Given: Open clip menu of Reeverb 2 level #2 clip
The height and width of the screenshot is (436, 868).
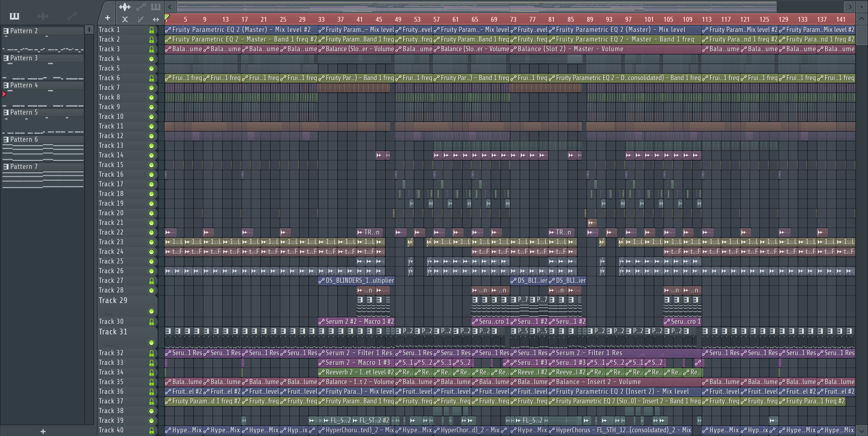Looking at the screenshot, I should point(322,372).
